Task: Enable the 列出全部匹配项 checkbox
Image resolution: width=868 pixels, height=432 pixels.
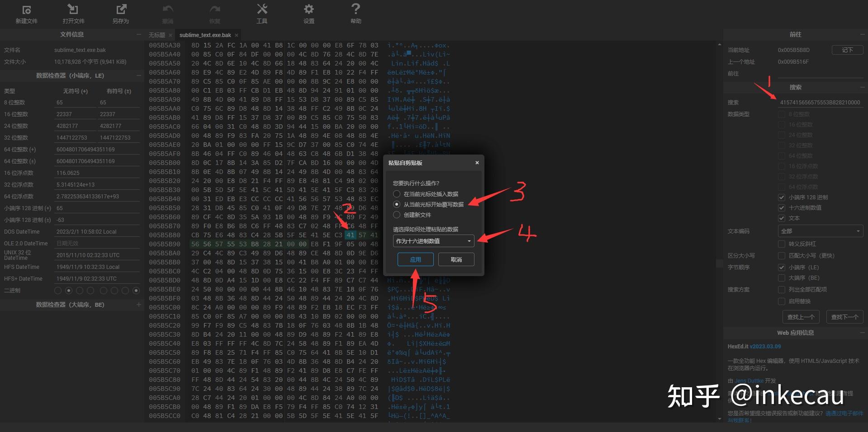Action: click(781, 290)
